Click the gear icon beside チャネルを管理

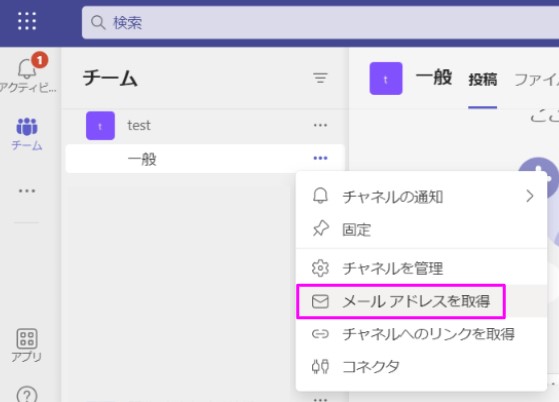click(x=320, y=268)
